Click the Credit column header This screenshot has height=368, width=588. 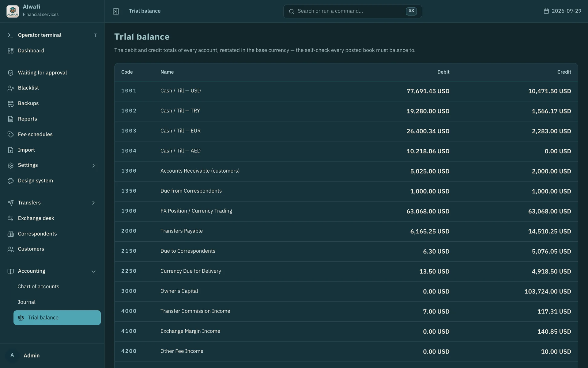pyautogui.click(x=564, y=72)
